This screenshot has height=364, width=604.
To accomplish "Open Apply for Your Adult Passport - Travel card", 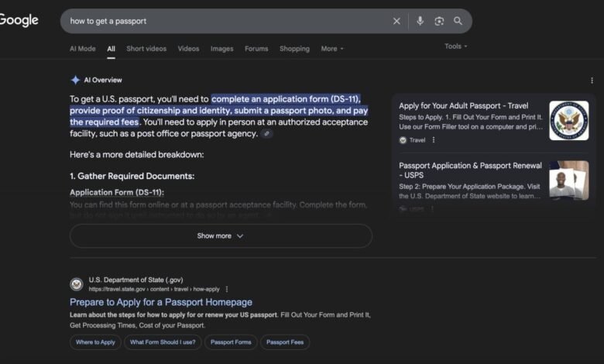I will click(463, 105).
